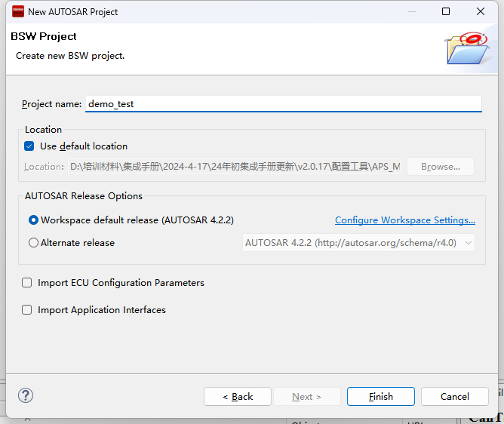Click the Next > wizard button
The width and height of the screenshot is (504, 424).
(306, 396)
